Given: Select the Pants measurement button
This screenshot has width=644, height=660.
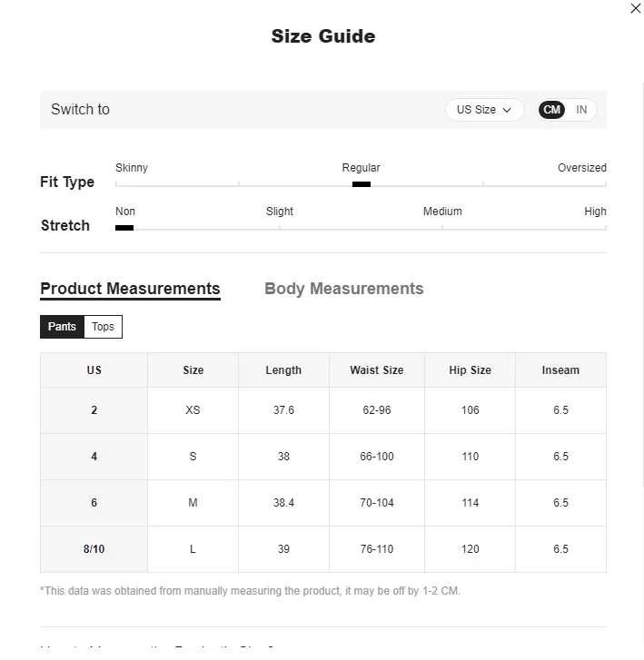Looking at the screenshot, I should pyautogui.click(x=62, y=327).
